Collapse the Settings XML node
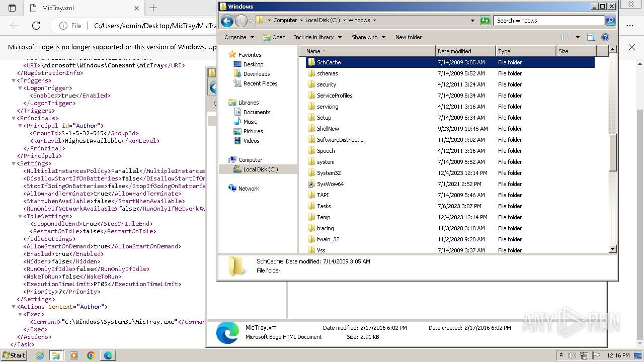Image resolution: width=644 pixels, height=362 pixels. tap(14, 163)
